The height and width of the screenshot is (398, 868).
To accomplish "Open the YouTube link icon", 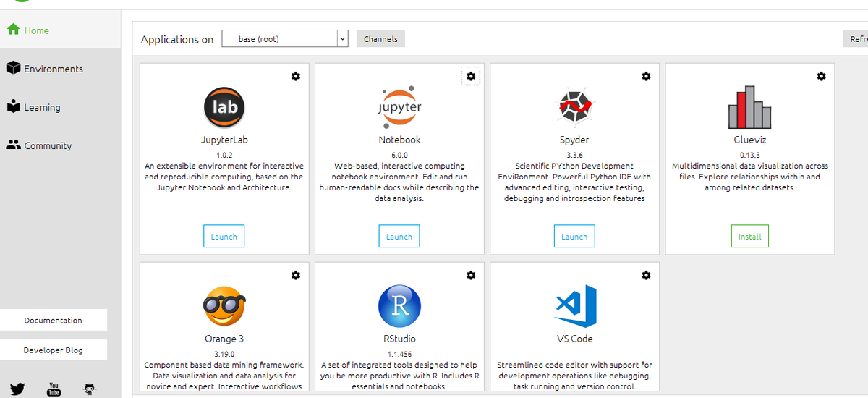I will 54,389.
